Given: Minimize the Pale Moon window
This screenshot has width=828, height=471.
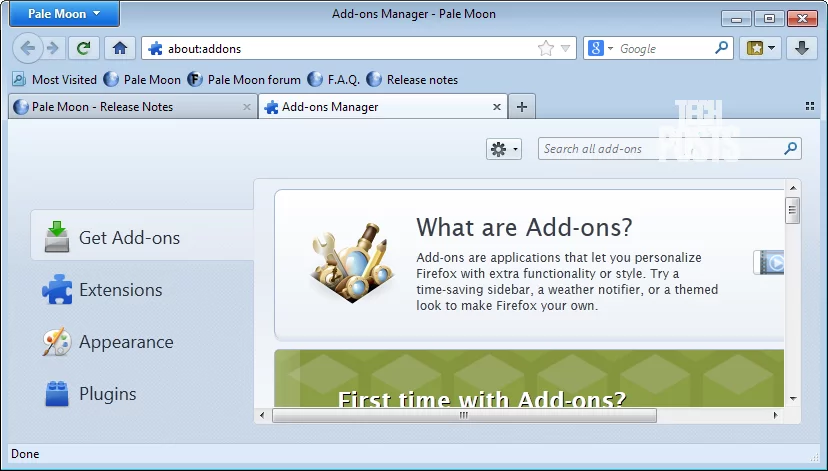Looking at the screenshot, I should tap(737, 19).
